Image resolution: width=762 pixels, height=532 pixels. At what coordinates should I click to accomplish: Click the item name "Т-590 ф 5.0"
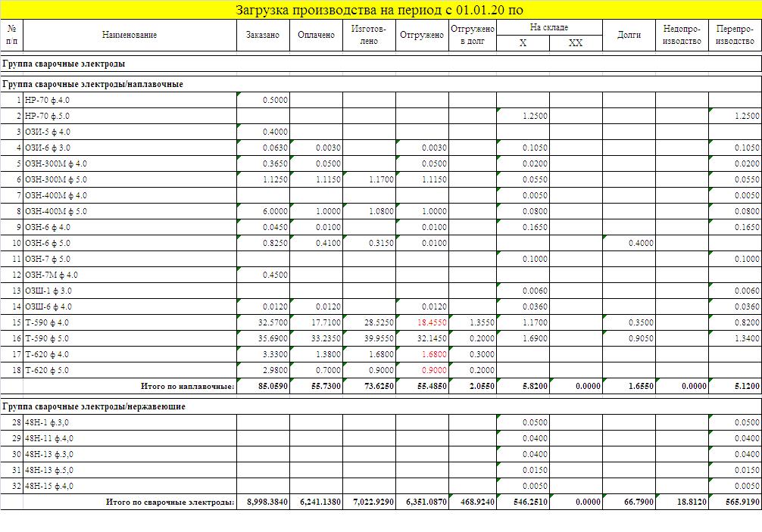[x=47, y=338]
